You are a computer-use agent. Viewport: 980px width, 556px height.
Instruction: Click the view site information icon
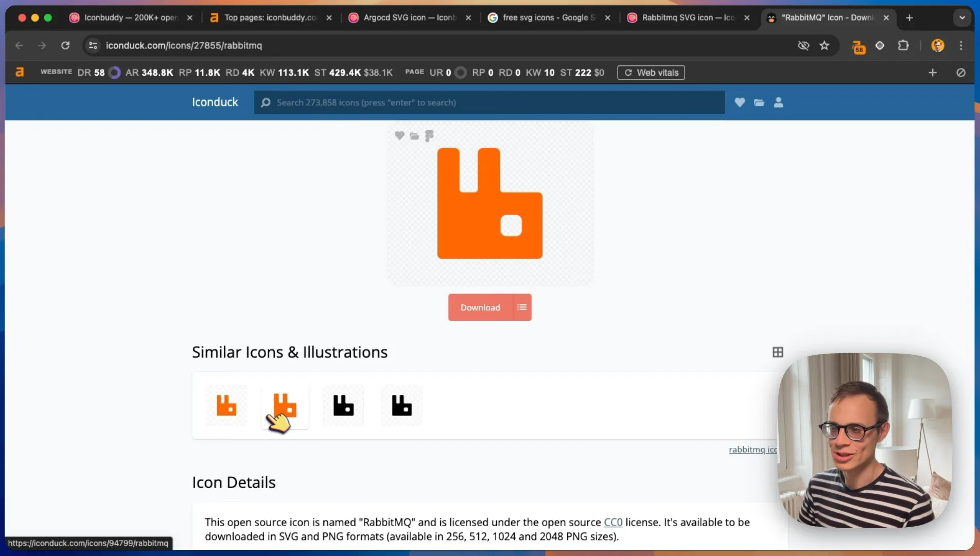pyautogui.click(x=93, y=45)
